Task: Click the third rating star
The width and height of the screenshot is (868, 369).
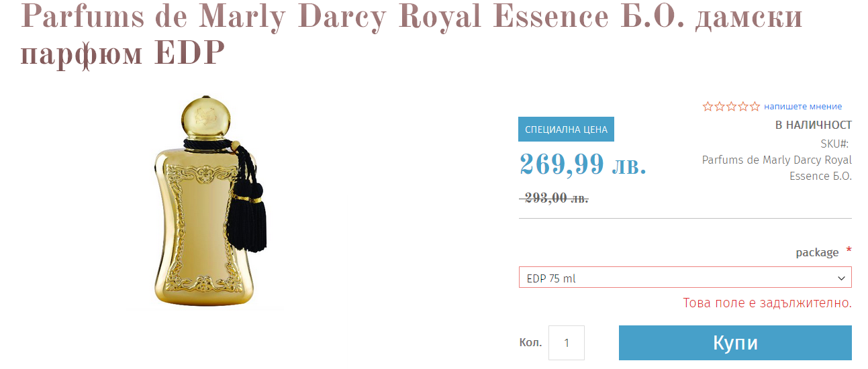Action: click(x=732, y=106)
